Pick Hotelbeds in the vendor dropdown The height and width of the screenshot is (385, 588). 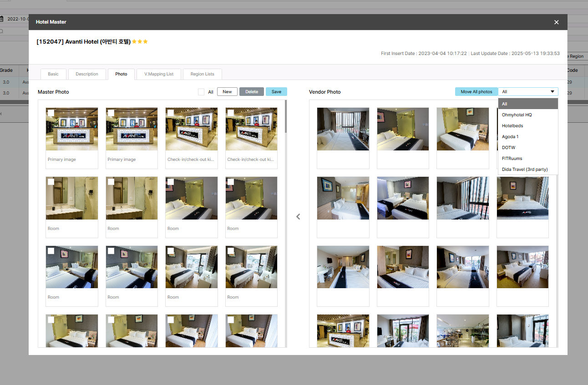coord(528,125)
